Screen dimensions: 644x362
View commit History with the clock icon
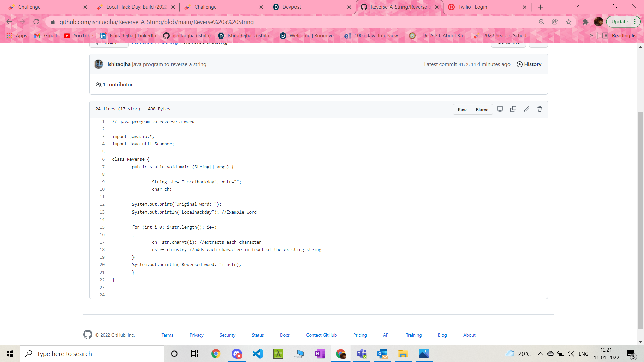(x=529, y=64)
